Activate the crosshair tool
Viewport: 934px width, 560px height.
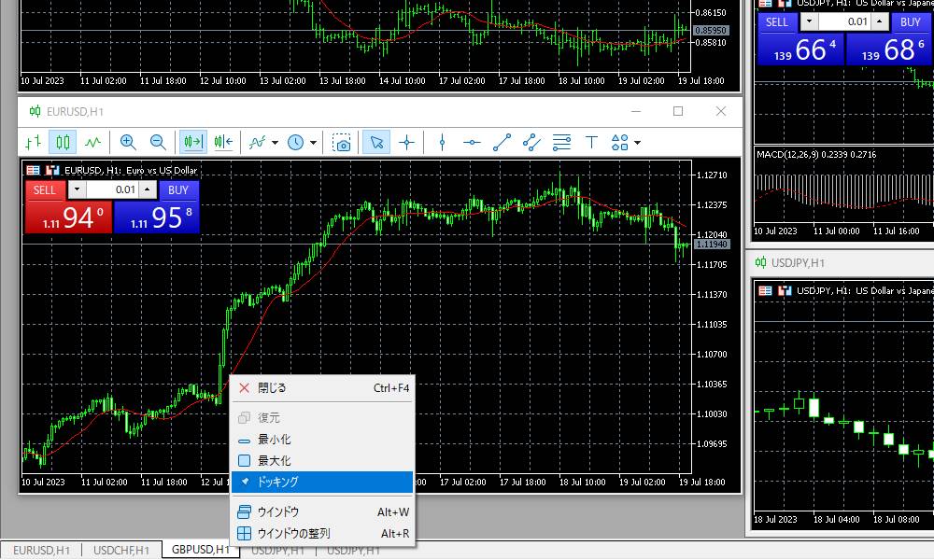[x=406, y=142]
